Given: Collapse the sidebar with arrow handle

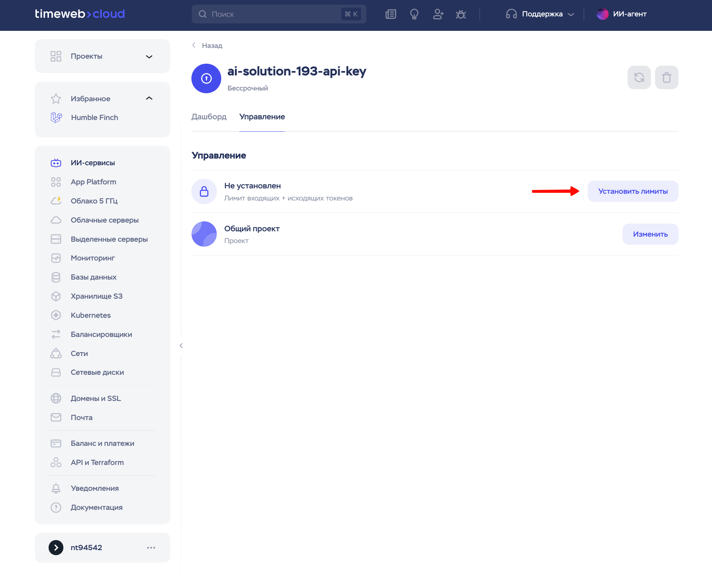Looking at the screenshot, I should (x=181, y=346).
